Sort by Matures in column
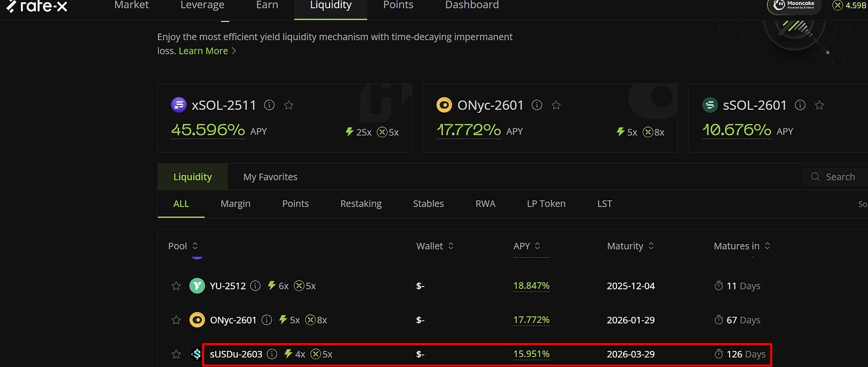 pos(742,246)
